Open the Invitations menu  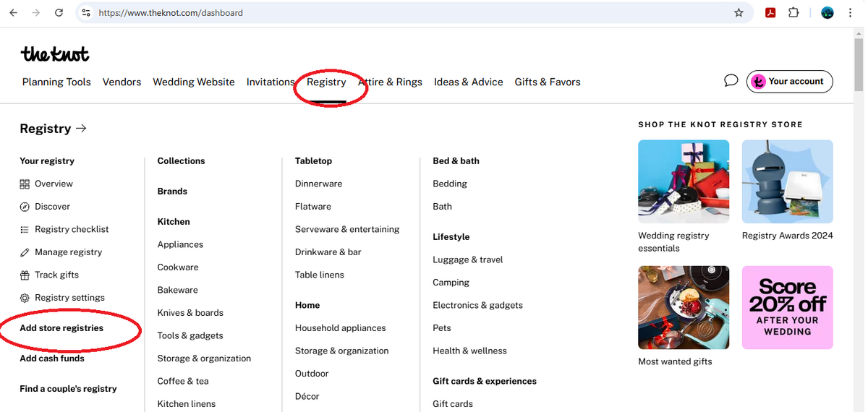pos(271,82)
